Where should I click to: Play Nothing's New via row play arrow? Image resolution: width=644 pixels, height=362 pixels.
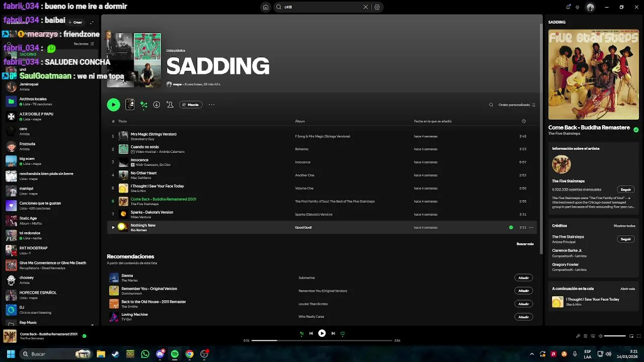pos(113,227)
